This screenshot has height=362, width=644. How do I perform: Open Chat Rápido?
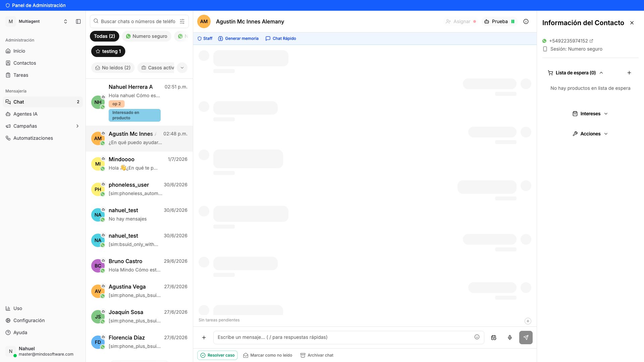point(281,39)
